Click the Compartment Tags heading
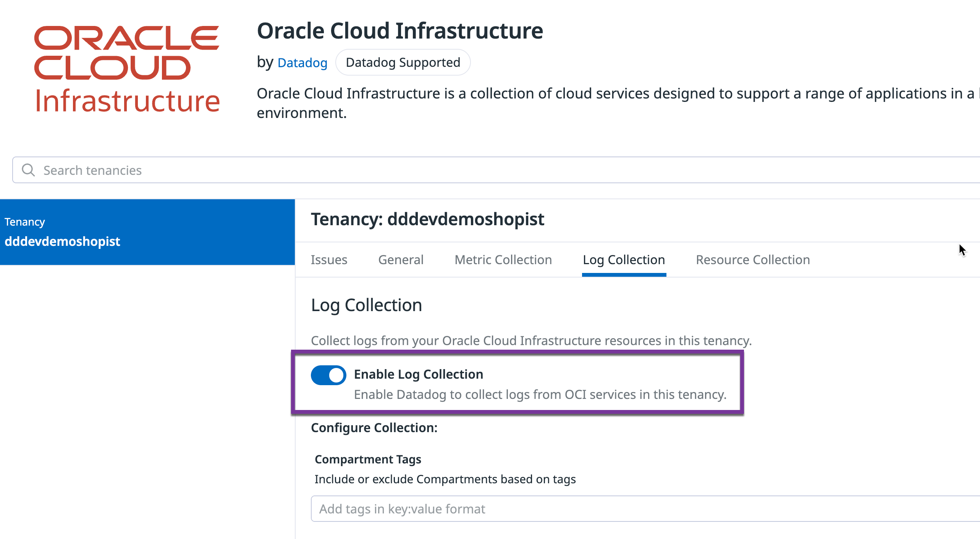 (368, 459)
